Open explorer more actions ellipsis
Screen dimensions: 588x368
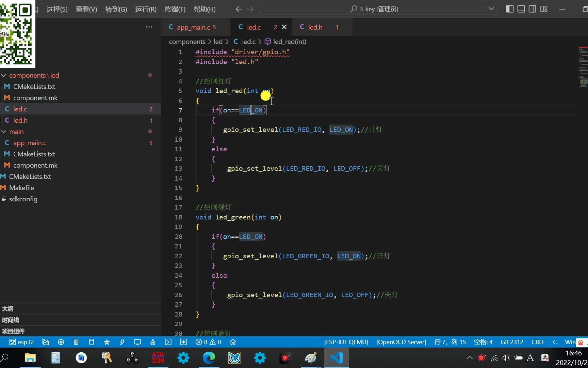[x=149, y=27]
